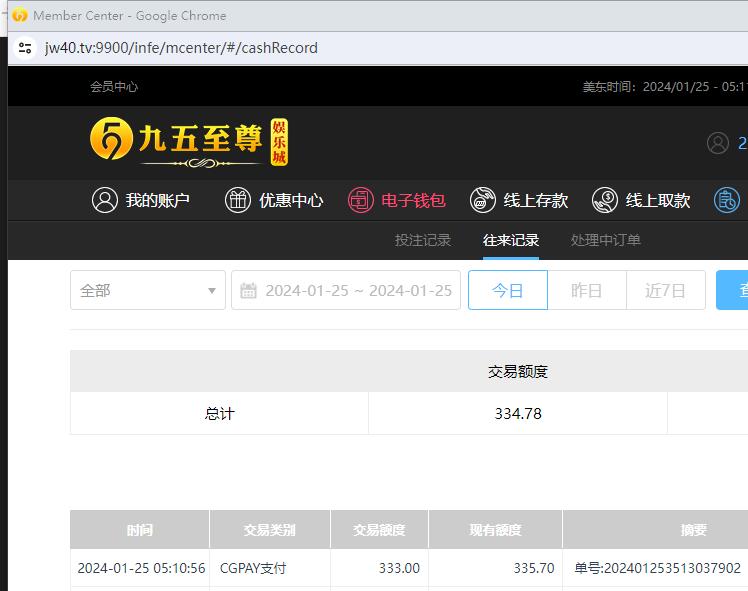Click the 单号:202401253513037902 cell
Viewport: 748px width, 591px height.
[657, 568]
